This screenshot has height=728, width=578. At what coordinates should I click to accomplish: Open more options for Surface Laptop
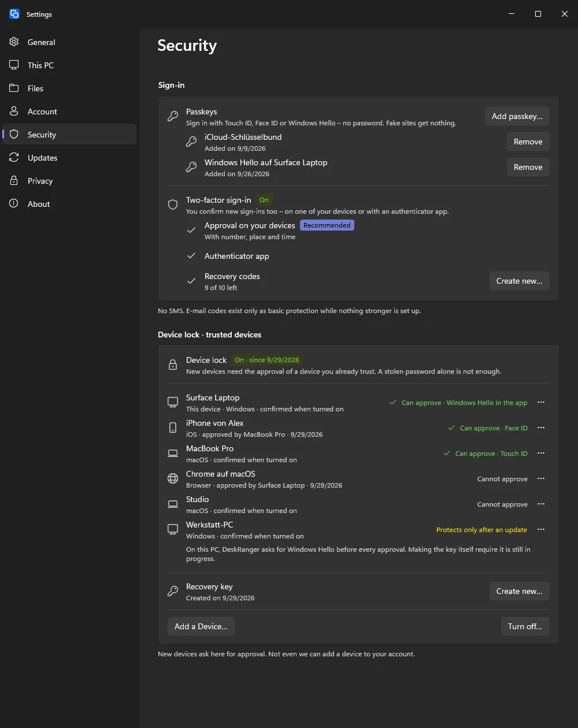(541, 402)
